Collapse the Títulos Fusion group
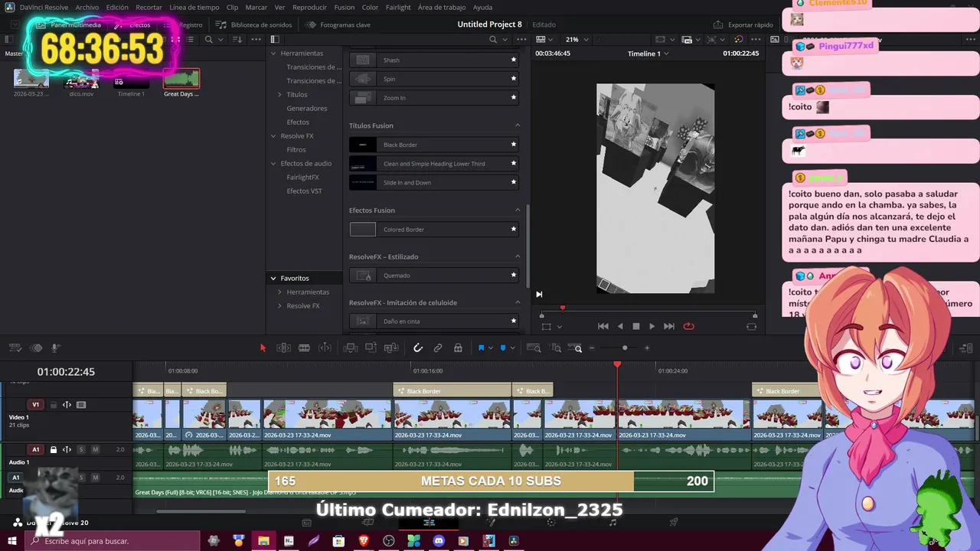The width and height of the screenshot is (980, 551). [x=518, y=126]
